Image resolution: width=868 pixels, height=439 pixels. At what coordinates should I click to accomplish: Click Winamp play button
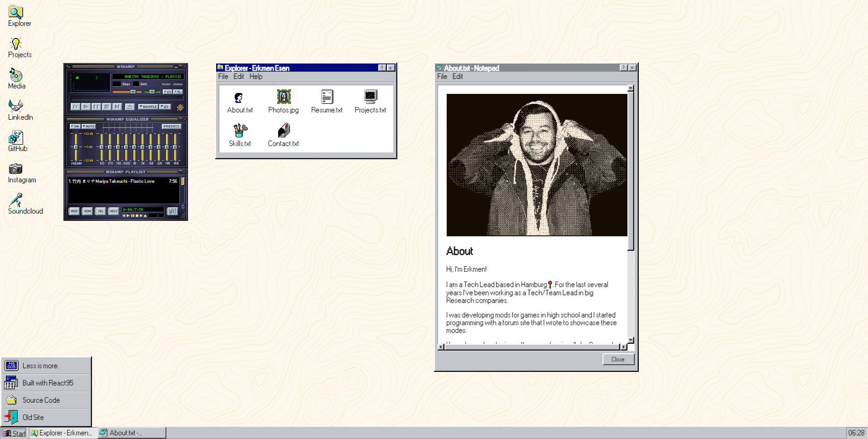click(x=86, y=107)
